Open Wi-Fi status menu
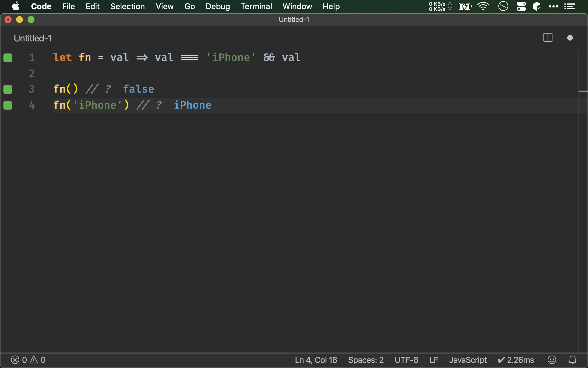Screen dimensions: 588x368 [x=483, y=6]
